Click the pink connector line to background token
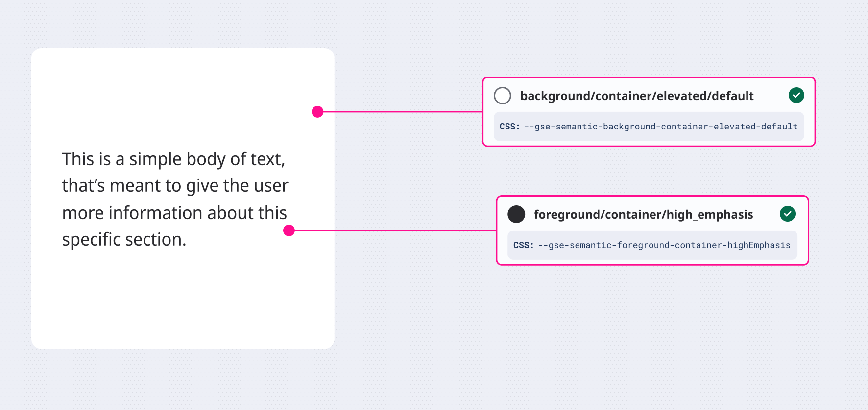The image size is (868, 410). [x=402, y=112]
